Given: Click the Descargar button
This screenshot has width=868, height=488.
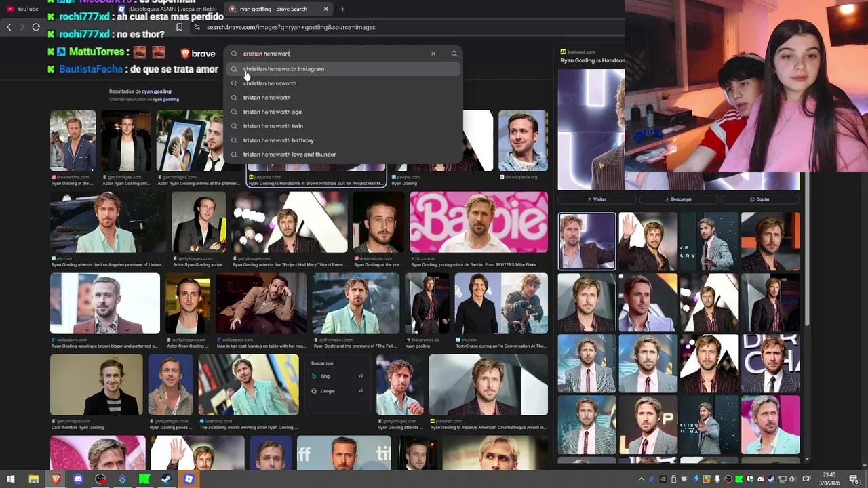Looking at the screenshot, I should click(678, 199).
